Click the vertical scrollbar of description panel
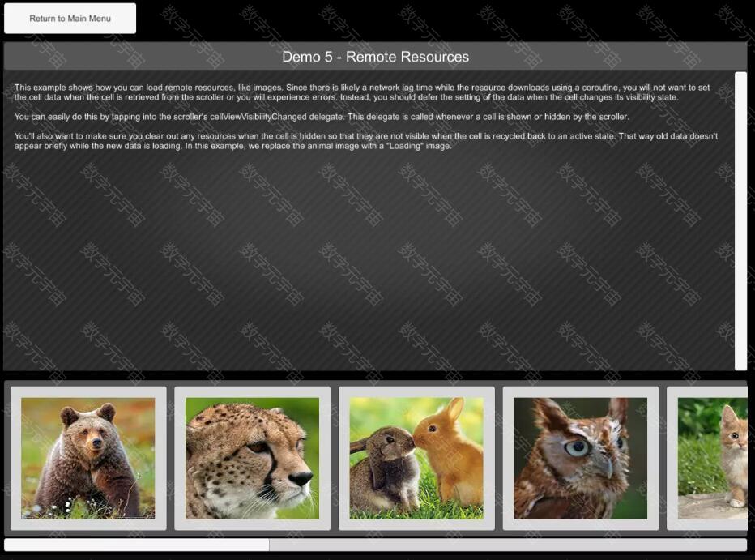This screenshot has width=755, height=560. 740,220
